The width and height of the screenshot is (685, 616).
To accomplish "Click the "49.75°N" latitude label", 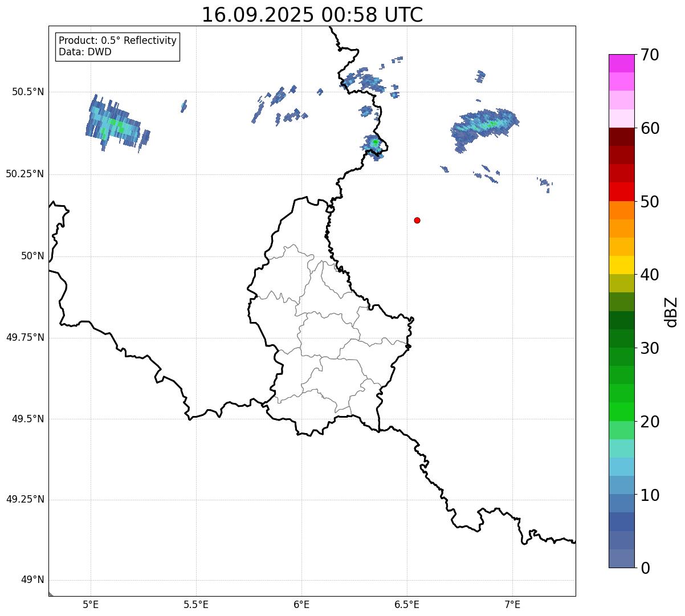I will point(25,337).
